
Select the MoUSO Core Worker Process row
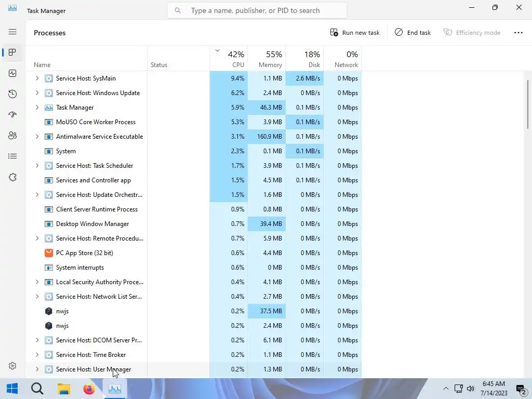(x=193, y=122)
